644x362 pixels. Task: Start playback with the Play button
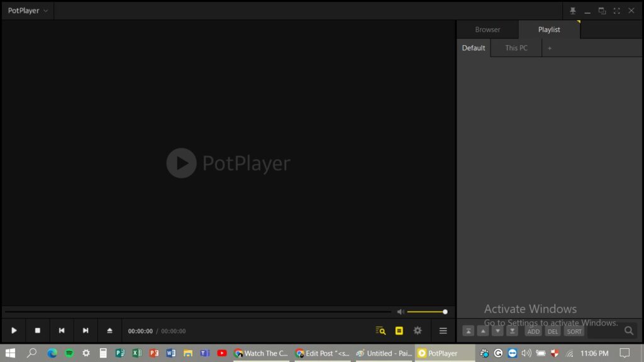[14, 331]
